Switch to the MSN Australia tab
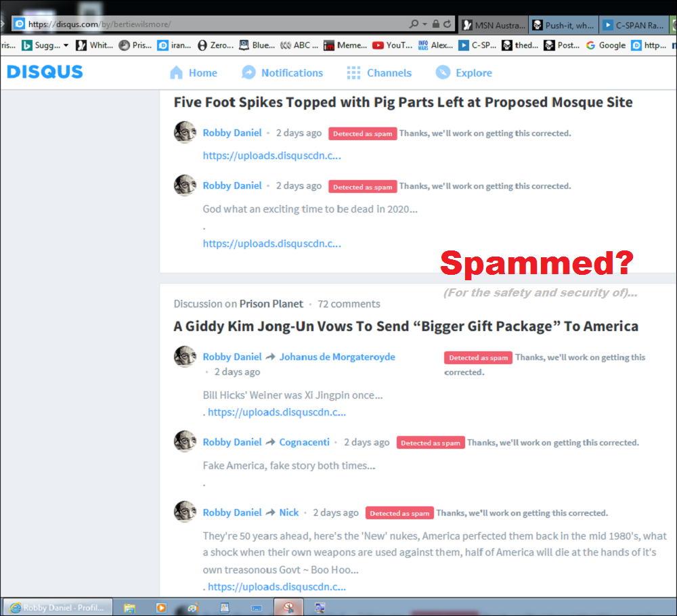The height and width of the screenshot is (616, 677). point(494,25)
